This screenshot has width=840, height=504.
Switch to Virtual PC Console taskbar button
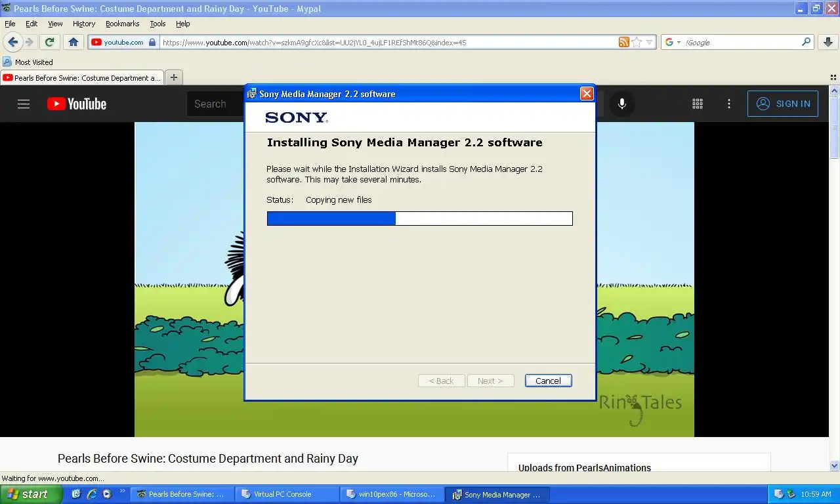[x=287, y=494]
